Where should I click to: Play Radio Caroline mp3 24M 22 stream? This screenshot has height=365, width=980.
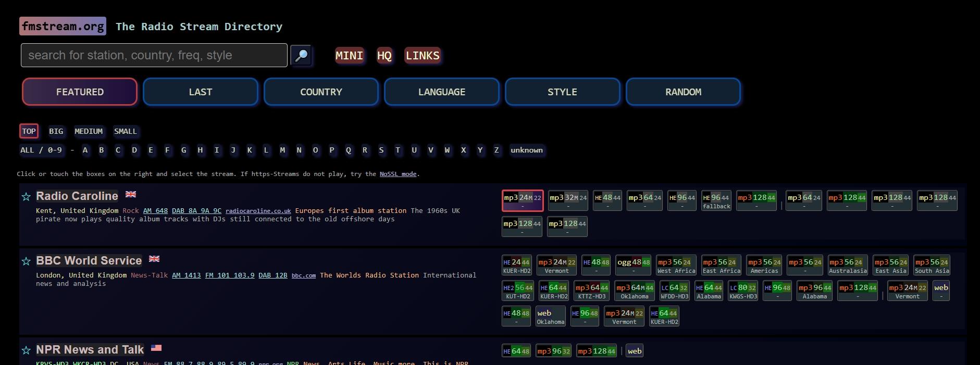pyautogui.click(x=523, y=201)
